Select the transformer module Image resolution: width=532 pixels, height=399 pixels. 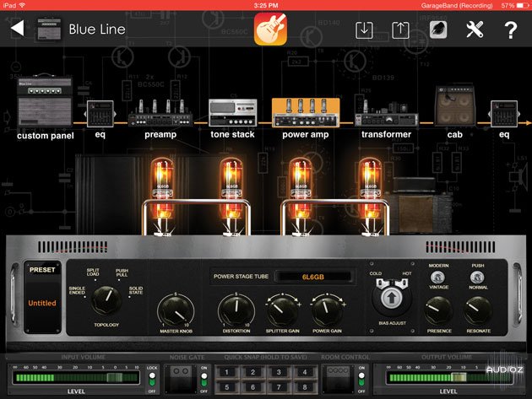pos(387,113)
